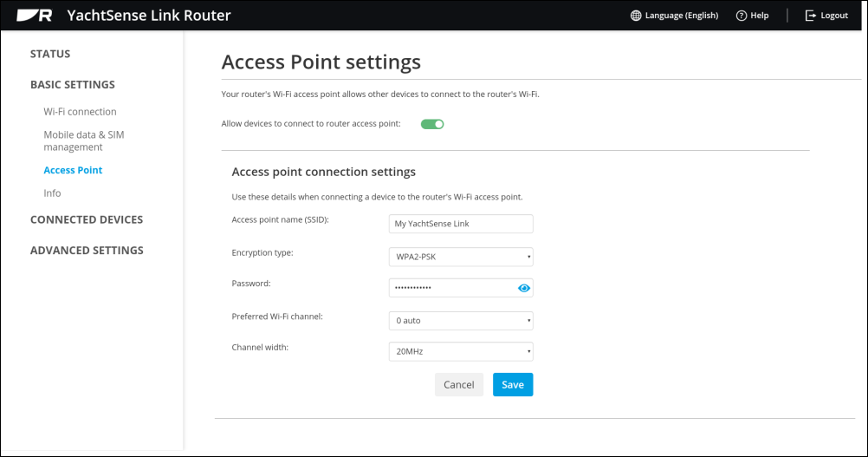Click the Help question mark icon
The width and height of the screenshot is (868, 457).
click(x=742, y=16)
